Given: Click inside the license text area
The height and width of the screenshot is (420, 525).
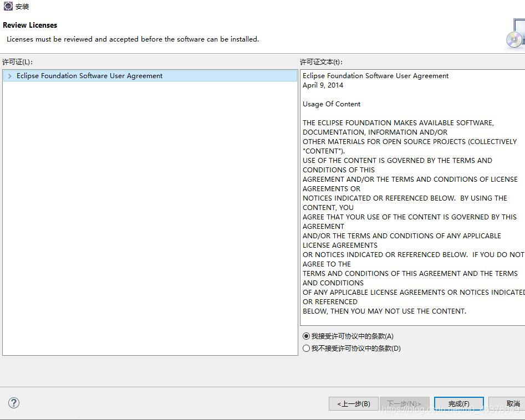Looking at the screenshot, I should point(412,197).
